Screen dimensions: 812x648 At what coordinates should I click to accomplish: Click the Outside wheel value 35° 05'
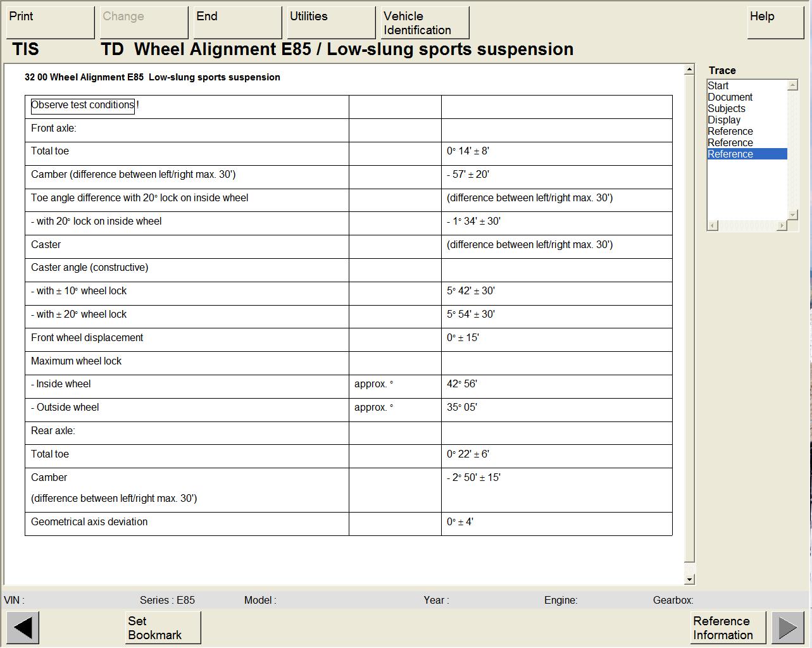point(462,408)
